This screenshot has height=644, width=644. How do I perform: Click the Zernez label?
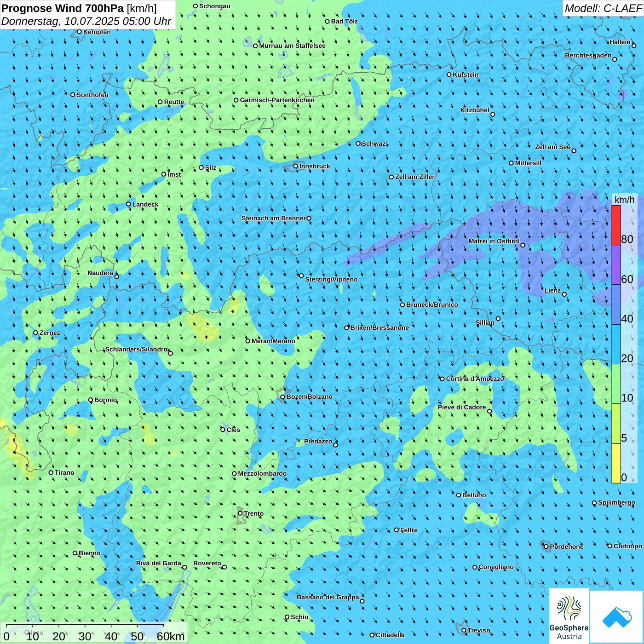[49, 333]
